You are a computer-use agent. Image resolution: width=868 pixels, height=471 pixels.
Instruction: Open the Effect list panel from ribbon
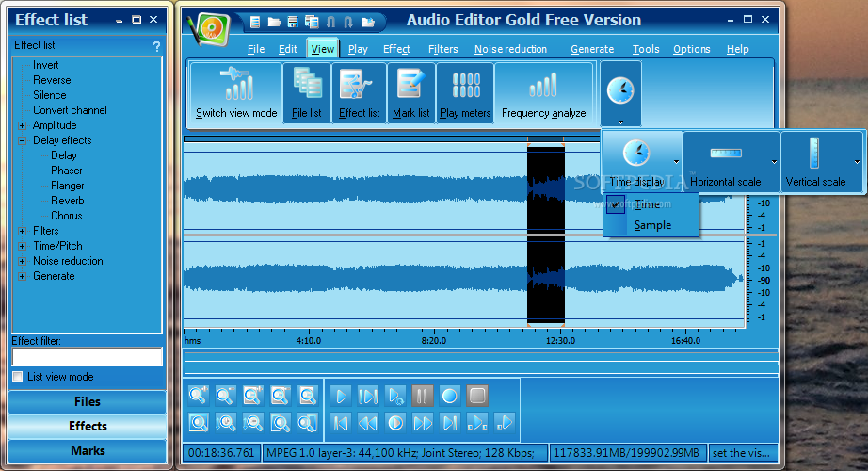359,92
